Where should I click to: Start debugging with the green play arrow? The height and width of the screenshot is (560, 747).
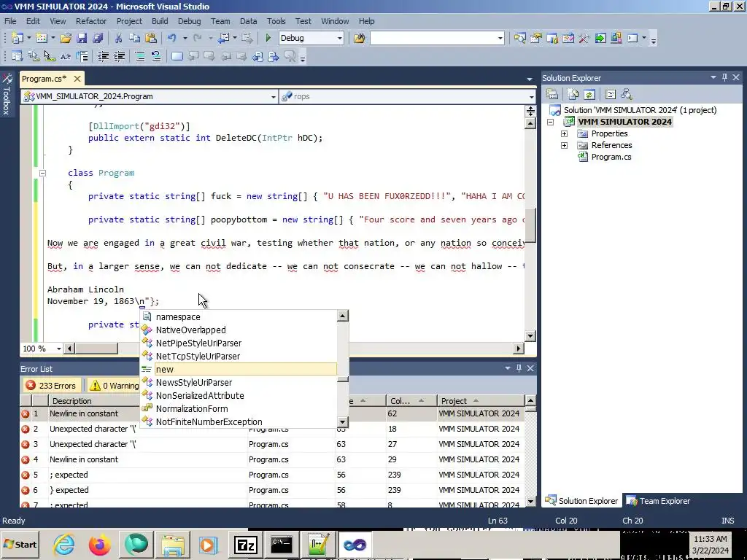coord(268,38)
